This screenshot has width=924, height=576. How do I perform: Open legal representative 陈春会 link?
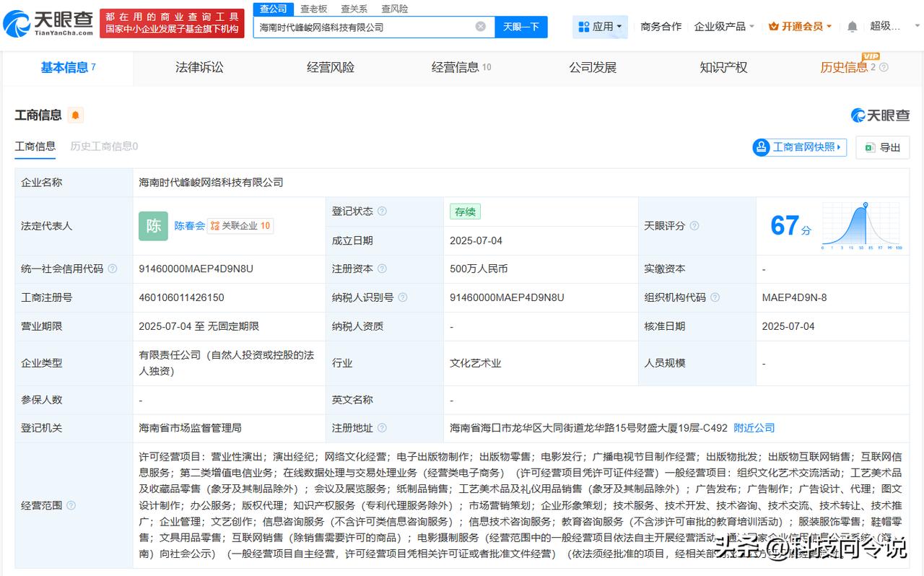pyautogui.click(x=189, y=226)
